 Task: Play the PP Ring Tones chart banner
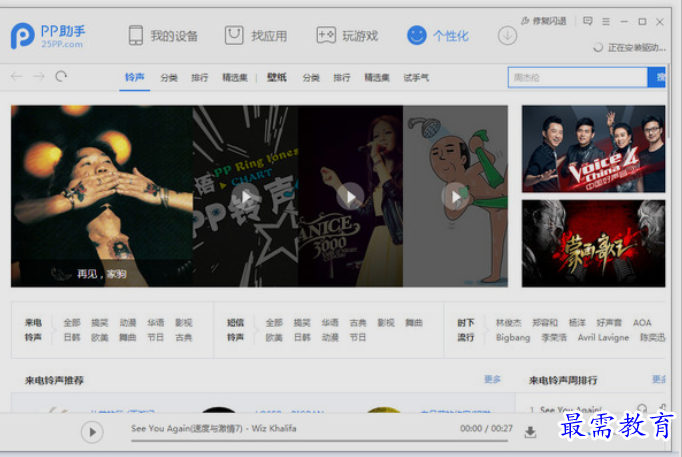[245, 197]
